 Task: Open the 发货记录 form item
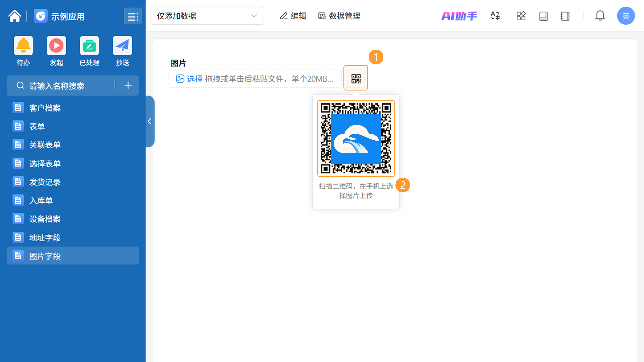click(x=45, y=182)
